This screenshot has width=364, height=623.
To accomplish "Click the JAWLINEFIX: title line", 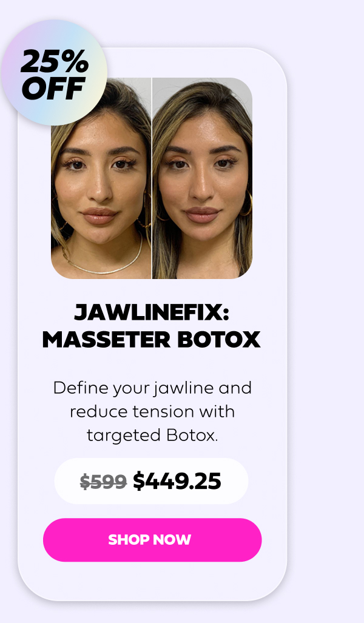I will [x=152, y=312].
